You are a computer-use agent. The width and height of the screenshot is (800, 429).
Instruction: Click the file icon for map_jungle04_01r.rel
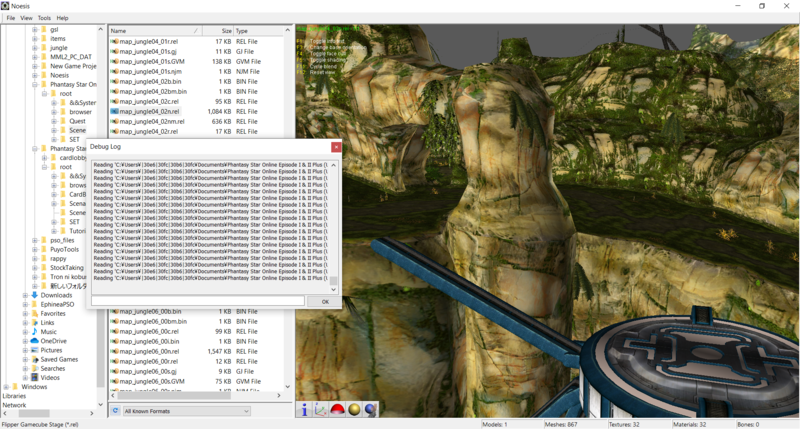(x=115, y=41)
